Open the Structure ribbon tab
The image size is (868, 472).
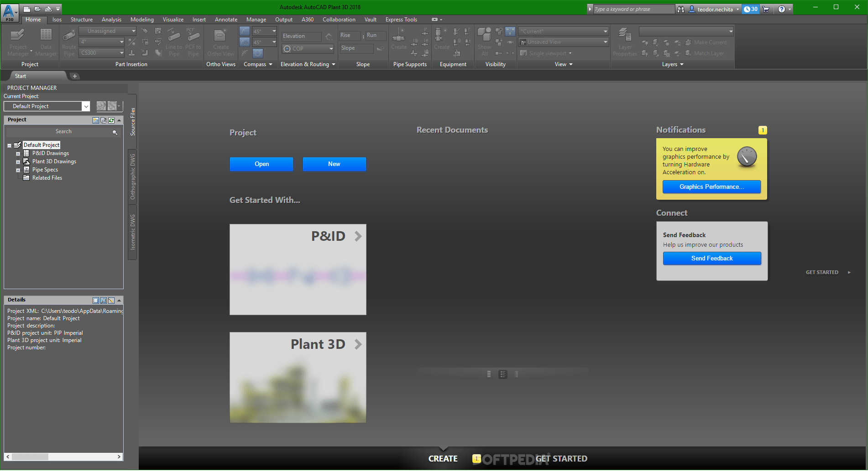pyautogui.click(x=82, y=20)
